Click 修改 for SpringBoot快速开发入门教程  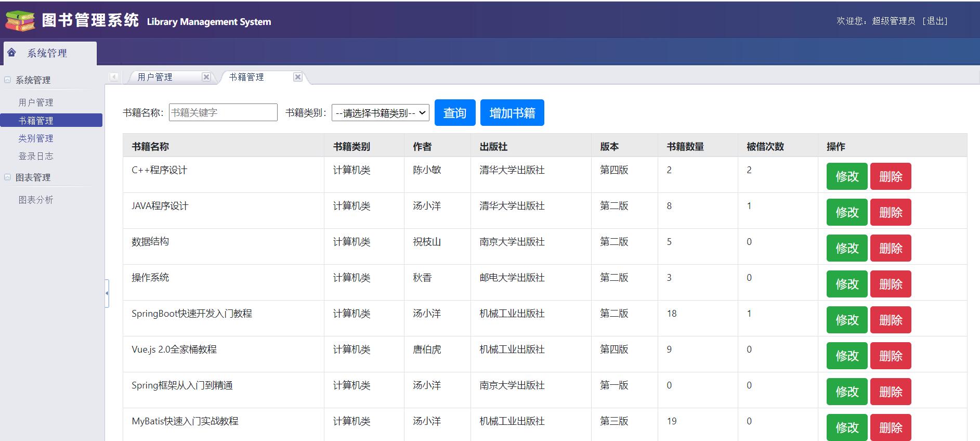coord(847,320)
